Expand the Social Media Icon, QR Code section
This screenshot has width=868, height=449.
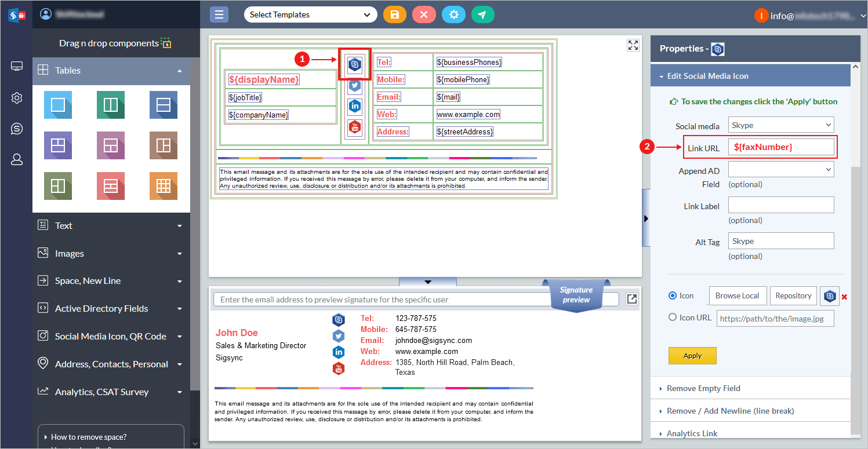coord(110,337)
